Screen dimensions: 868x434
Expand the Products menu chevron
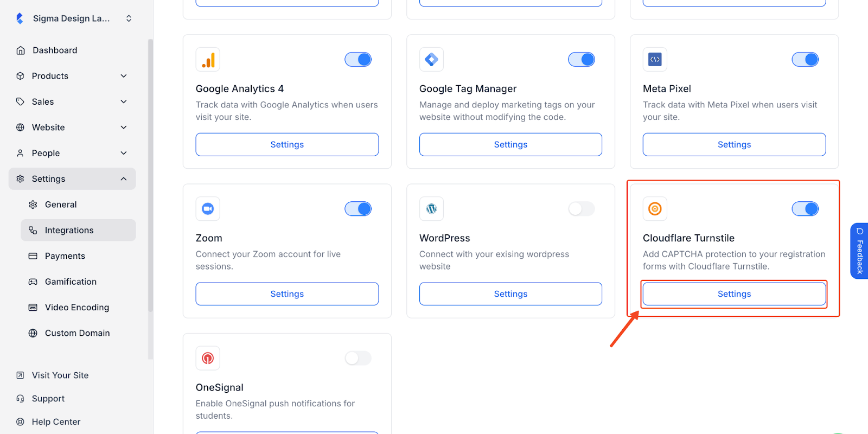tap(124, 76)
